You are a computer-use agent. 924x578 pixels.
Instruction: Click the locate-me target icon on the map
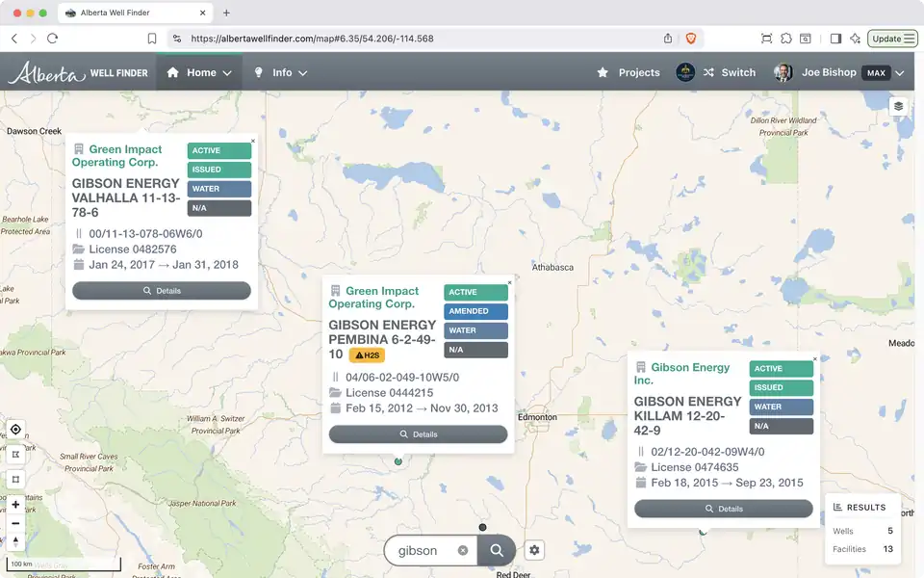click(x=16, y=430)
